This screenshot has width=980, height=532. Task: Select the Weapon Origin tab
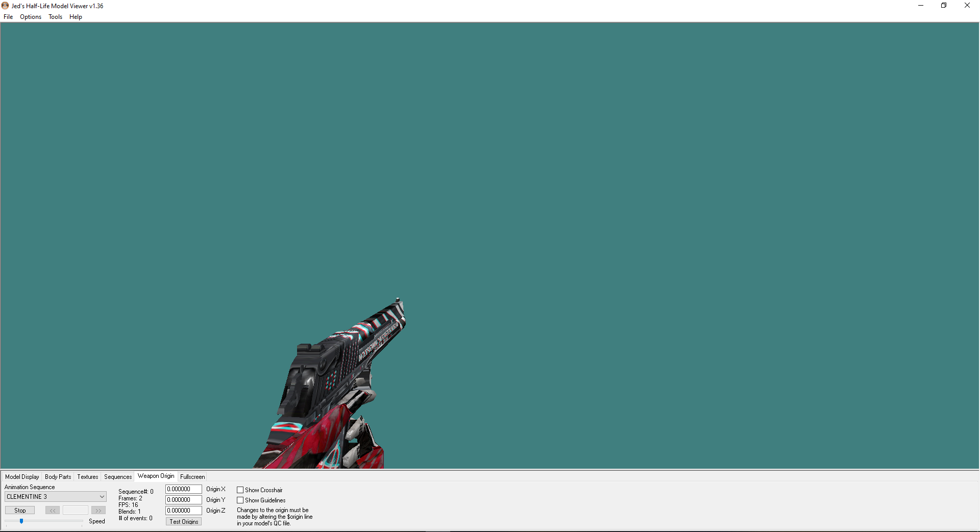(156, 476)
